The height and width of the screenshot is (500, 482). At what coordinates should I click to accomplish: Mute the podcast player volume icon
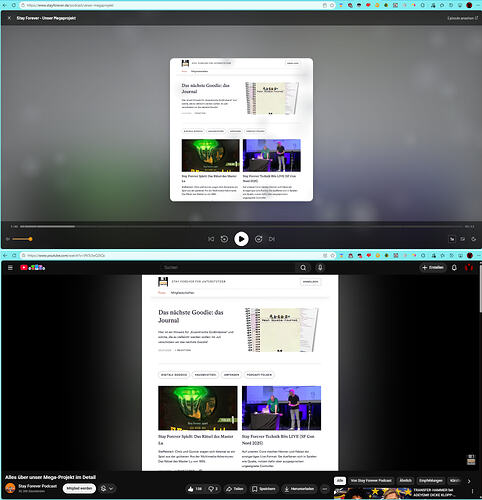click(x=8, y=239)
